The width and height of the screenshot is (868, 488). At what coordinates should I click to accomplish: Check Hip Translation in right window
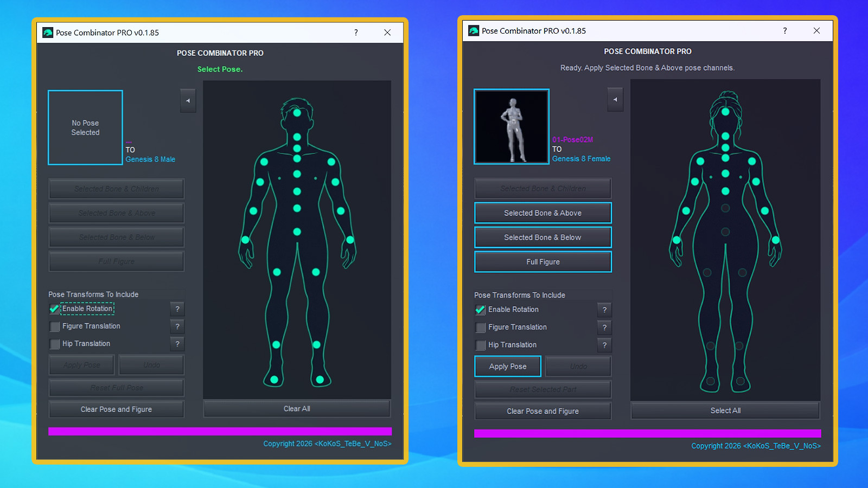[x=480, y=345]
